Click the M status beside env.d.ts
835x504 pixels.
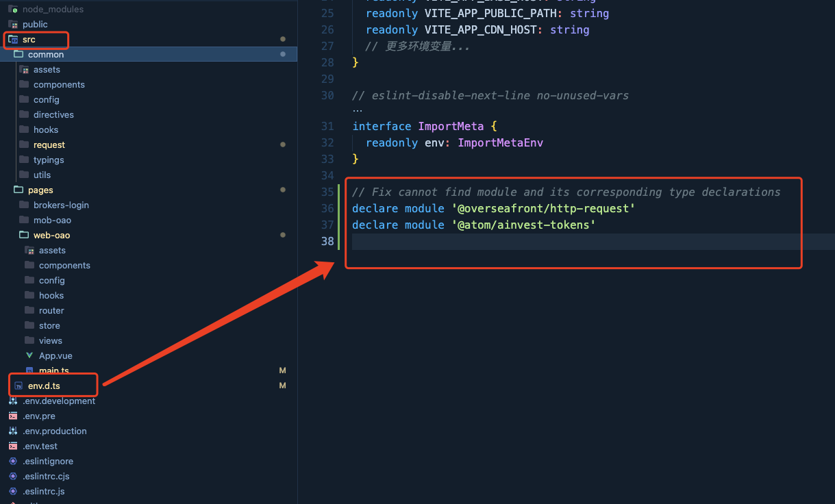tap(282, 386)
